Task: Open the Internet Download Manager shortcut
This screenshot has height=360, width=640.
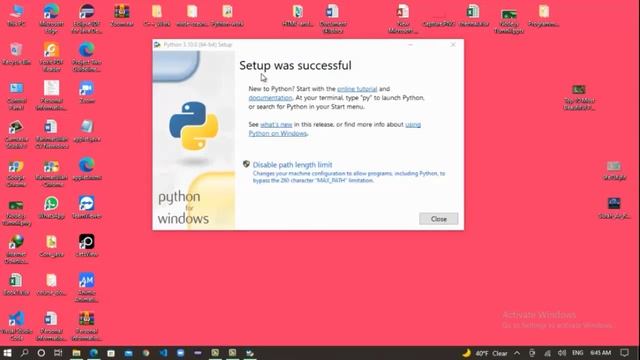Action: pyautogui.click(x=16, y=249)
